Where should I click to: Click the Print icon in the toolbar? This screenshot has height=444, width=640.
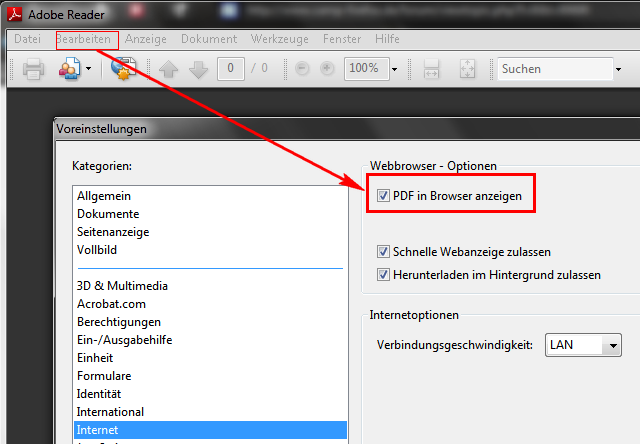(x=33, y=69)
